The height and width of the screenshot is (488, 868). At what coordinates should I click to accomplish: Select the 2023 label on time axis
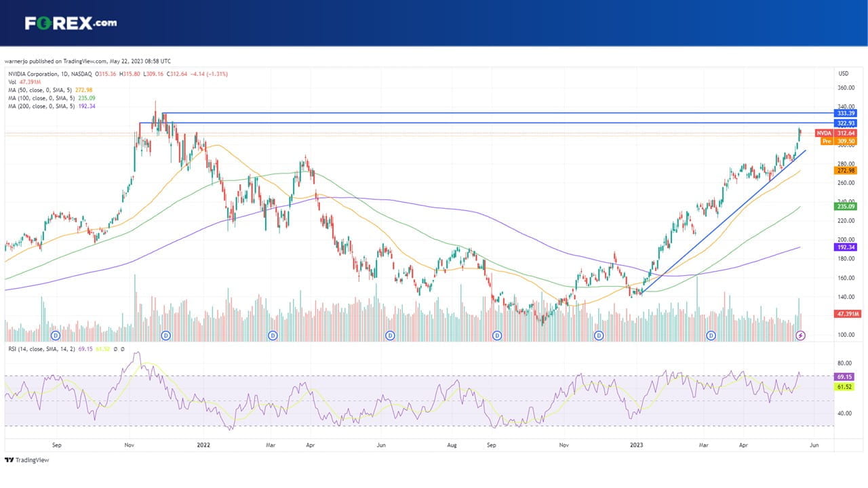click(x=636, y=446)
